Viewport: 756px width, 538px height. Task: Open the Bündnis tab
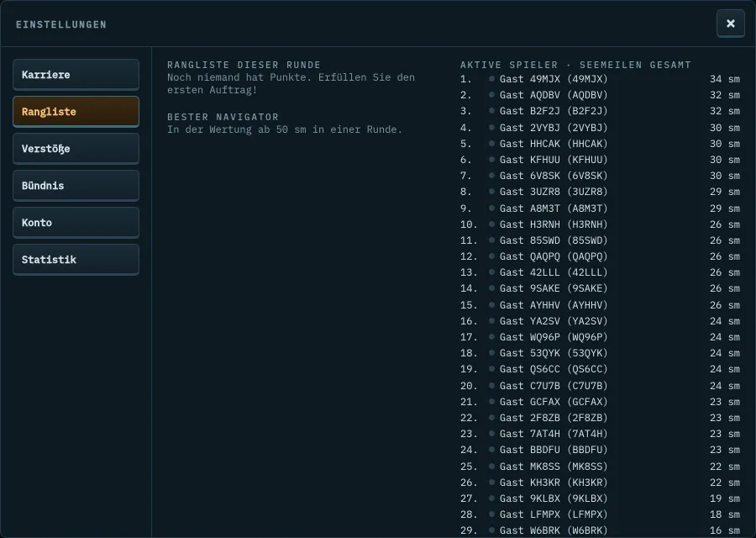coord(76,186)
